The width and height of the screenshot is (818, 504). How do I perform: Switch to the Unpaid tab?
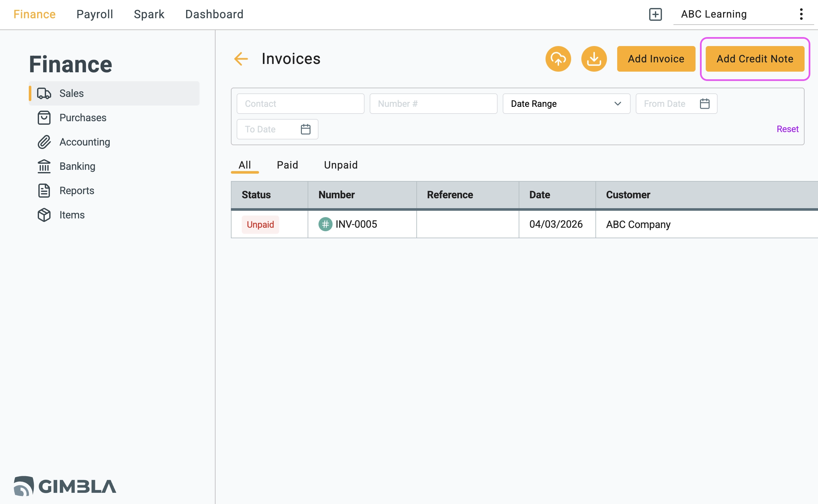tap(340, 165)
